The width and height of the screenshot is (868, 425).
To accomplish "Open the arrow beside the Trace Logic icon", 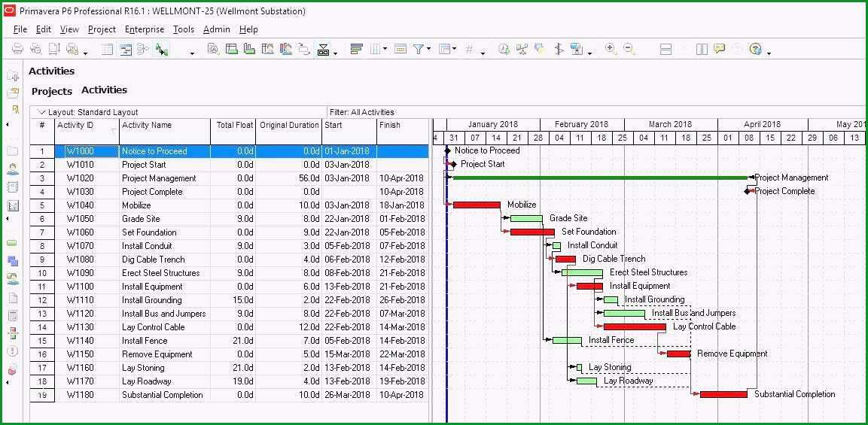I will tap(192, 53).
